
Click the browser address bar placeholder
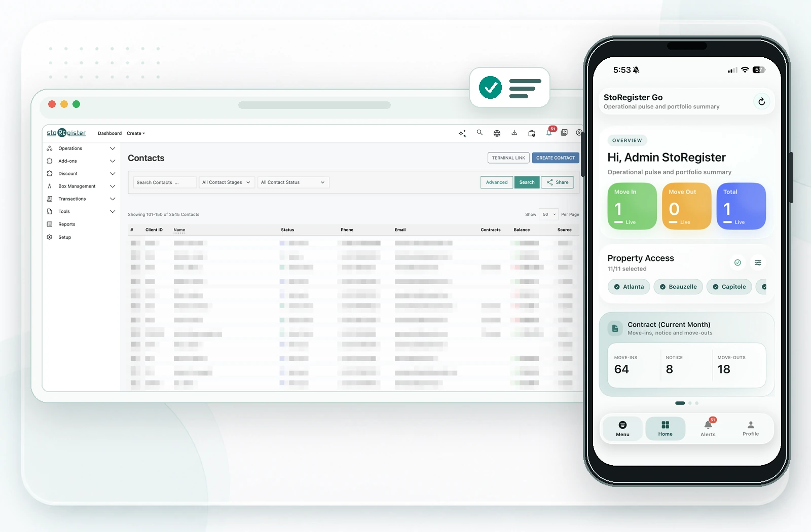tap(314, 105)
